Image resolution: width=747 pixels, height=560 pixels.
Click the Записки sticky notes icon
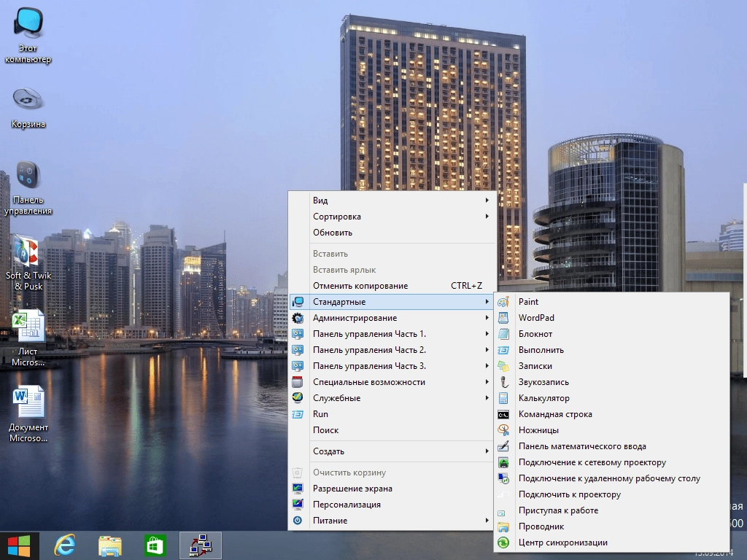(503, 366)
